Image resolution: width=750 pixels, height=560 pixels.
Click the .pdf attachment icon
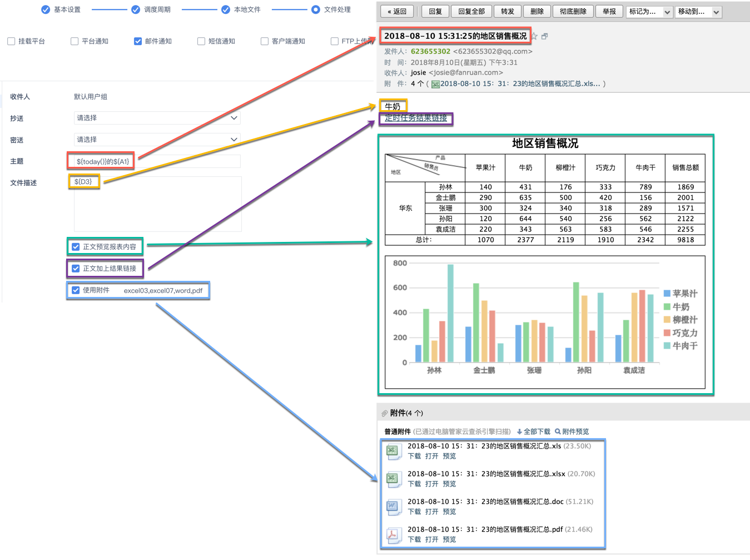[x=393, y=534]
